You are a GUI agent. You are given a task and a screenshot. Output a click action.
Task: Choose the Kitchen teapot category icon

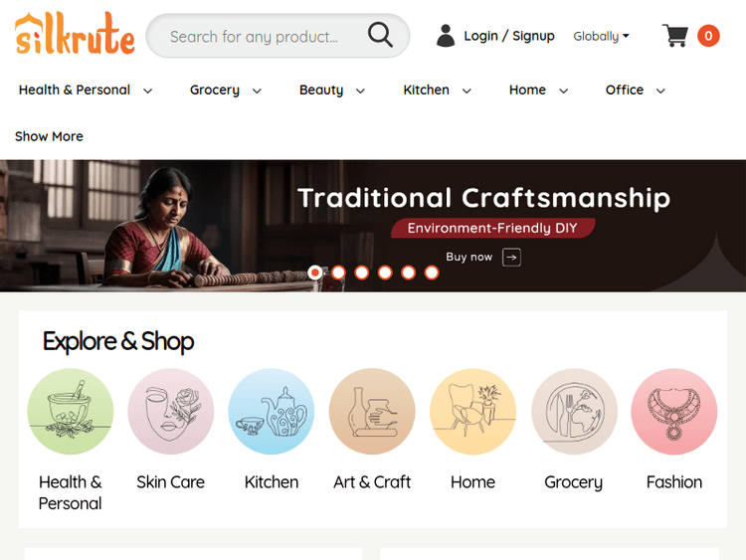272,411
